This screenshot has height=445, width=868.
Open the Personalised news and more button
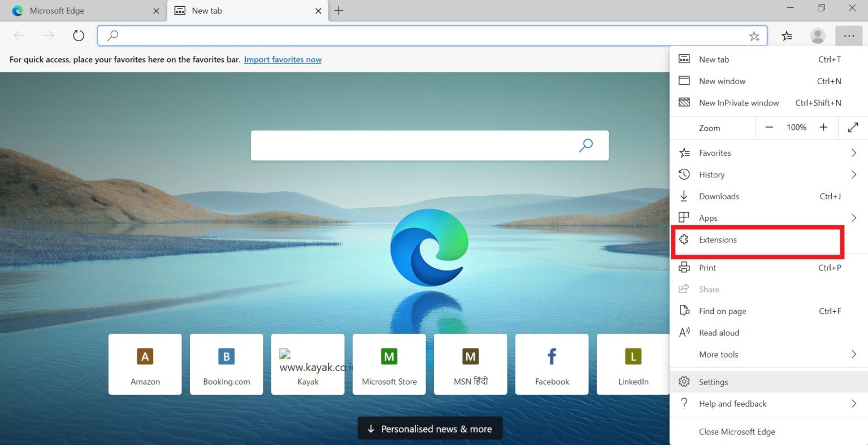(429, 428)
